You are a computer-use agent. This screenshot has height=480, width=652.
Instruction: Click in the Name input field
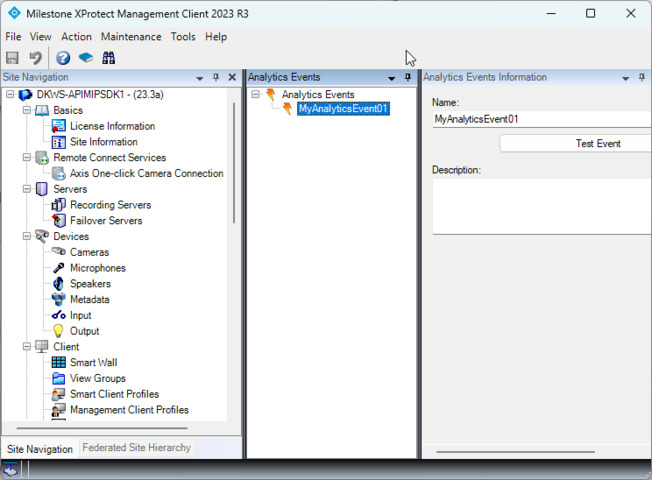[540, 119]
